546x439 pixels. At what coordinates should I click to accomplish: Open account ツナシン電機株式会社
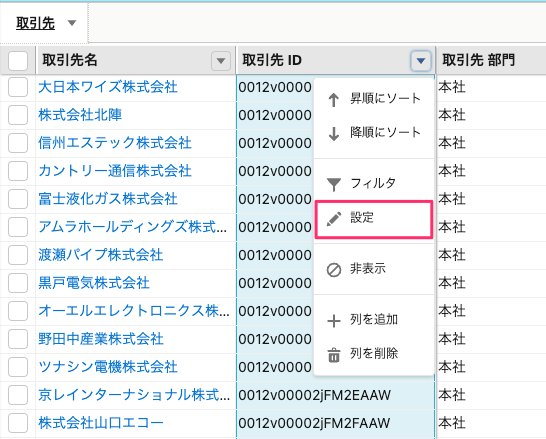tap(108, 367)
